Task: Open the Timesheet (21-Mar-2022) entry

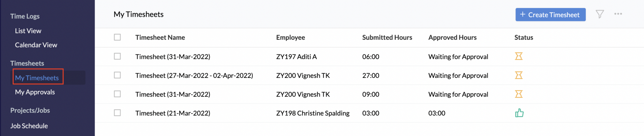Action: [173, 113]
